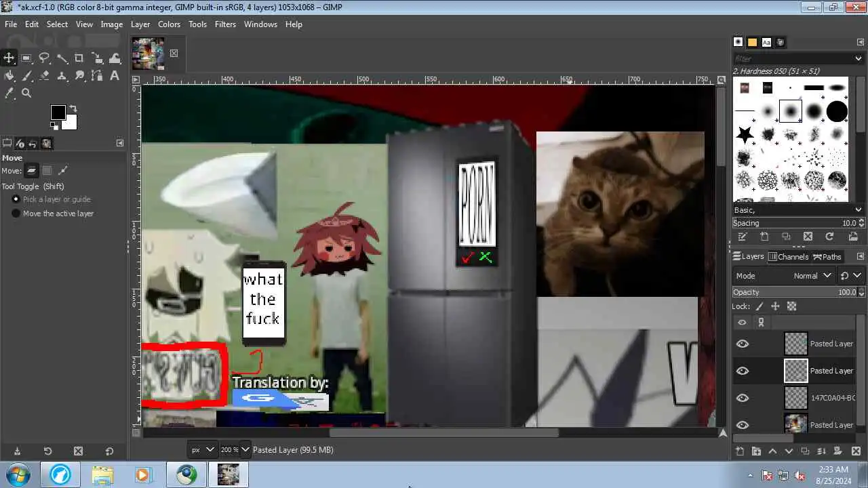Open the zoom percentage 200% dropdown
The width and height of the screenshot is (868, 488).
245,449
